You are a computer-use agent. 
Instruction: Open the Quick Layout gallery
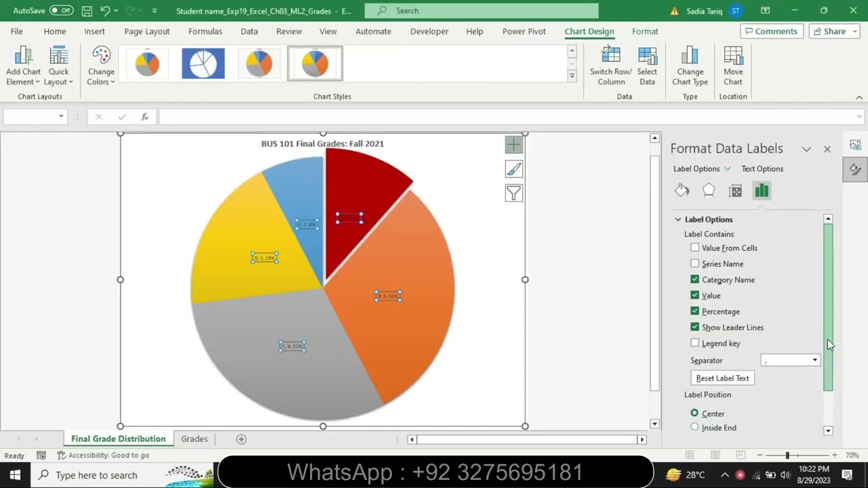point(58,66)
